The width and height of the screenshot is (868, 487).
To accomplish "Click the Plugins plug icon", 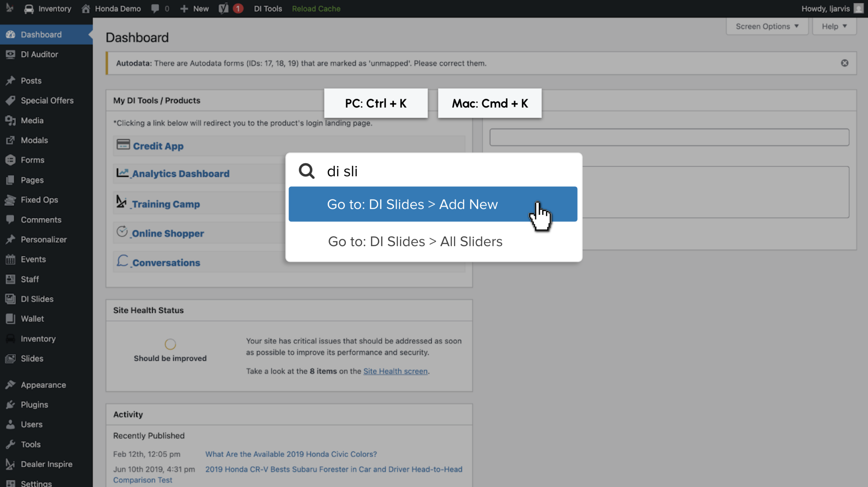I will click(11, 405).
